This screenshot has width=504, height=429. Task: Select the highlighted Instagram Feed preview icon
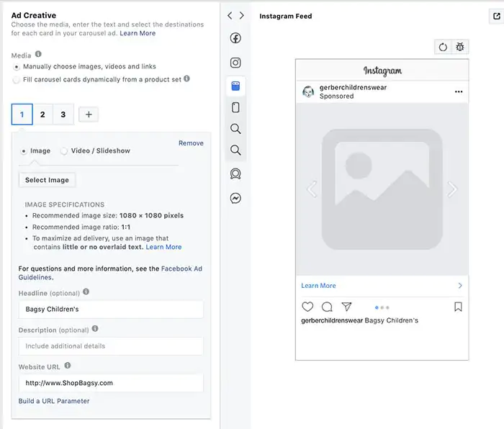click(235, 86)
